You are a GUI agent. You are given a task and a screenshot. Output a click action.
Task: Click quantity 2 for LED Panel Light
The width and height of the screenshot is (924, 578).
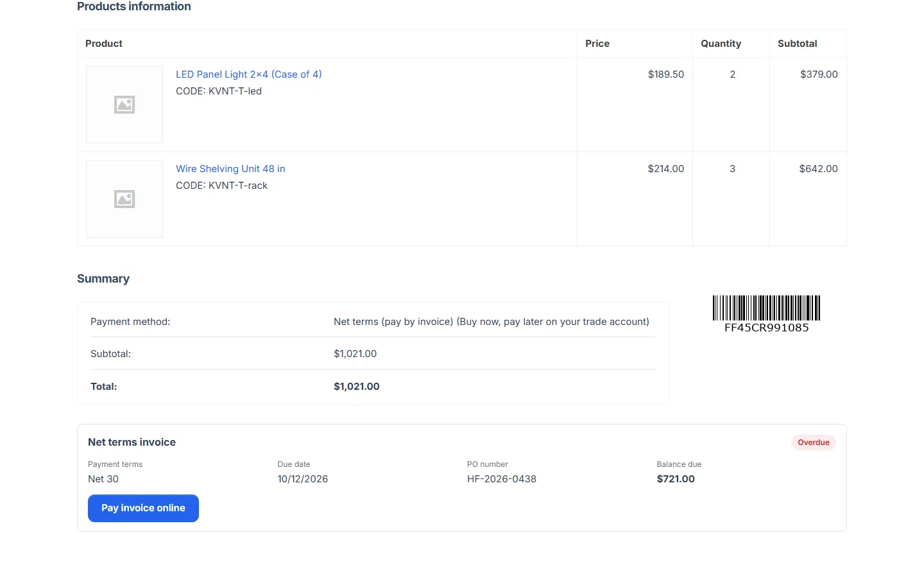click(x=732, y=74)
